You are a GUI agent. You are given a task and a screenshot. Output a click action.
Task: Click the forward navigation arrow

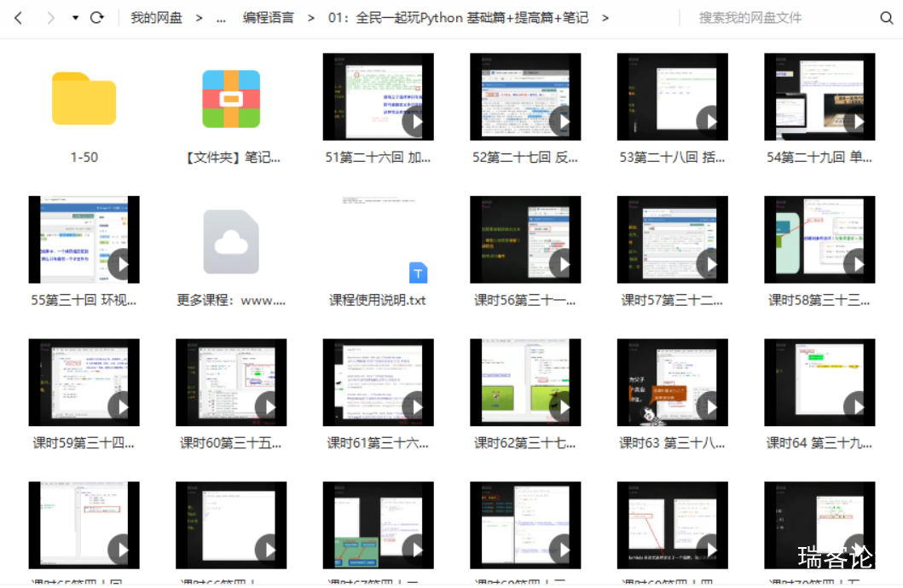[50, 18]
